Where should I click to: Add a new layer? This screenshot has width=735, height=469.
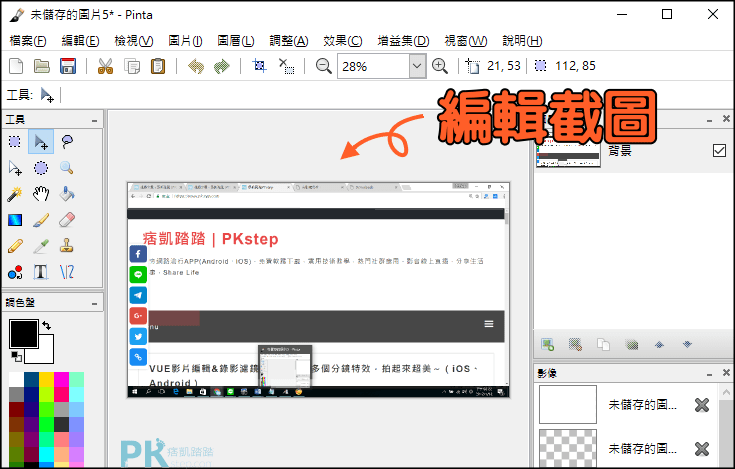click(x=548, y=345)
